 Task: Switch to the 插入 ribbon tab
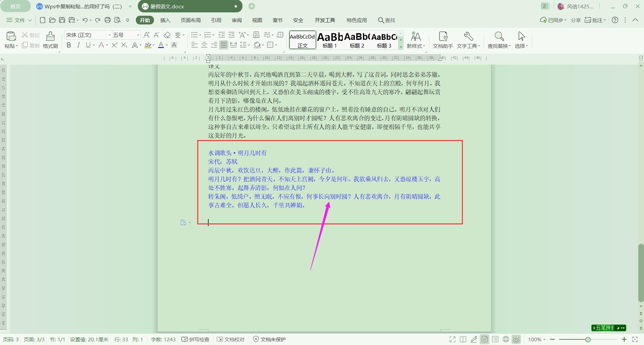165,20
